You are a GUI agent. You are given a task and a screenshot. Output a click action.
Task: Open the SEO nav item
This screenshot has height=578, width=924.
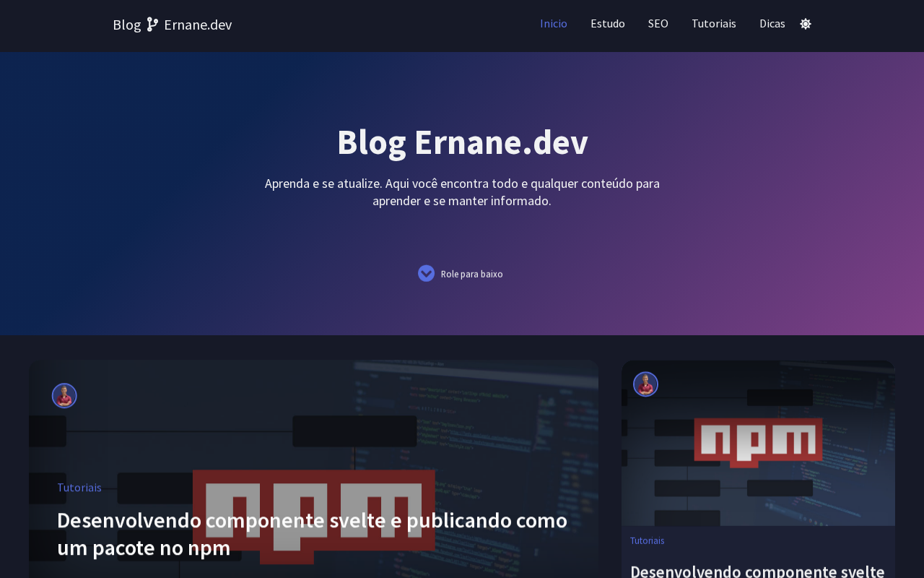(x=658, y=24)
